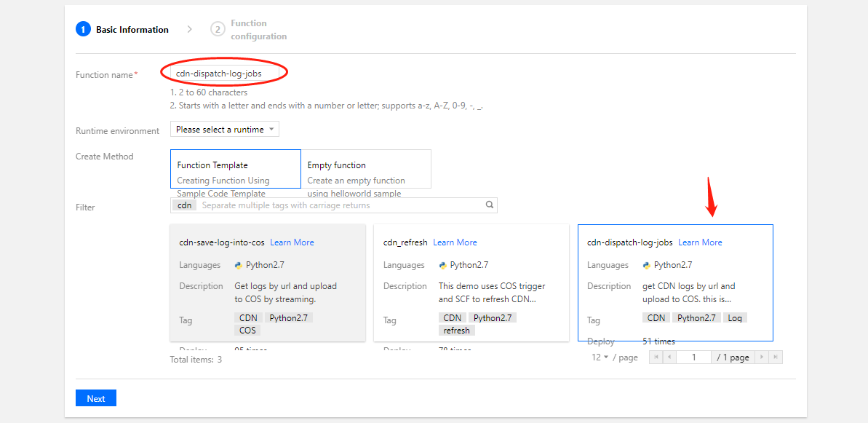Screen dimensions: 868x423
Task: Select the Function Template create method
Action: pos(236,169)
